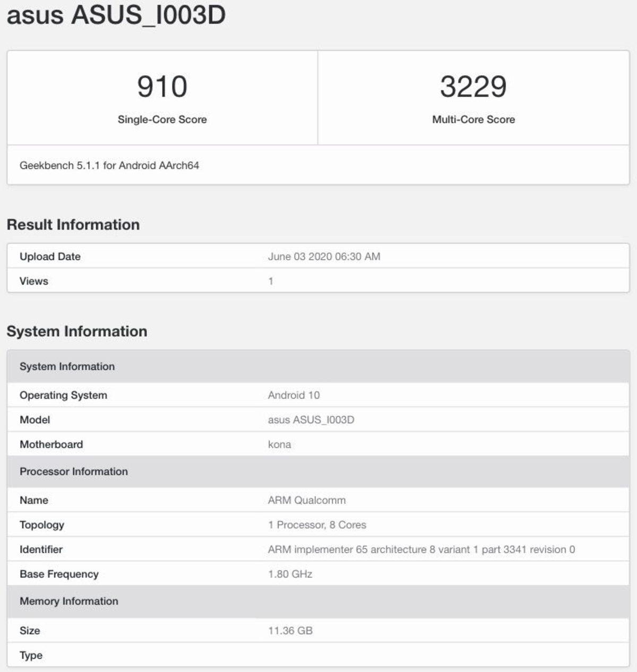The height and width of the screenshot is (672, 637).
Task: Click the Motherboard value kona
Action: point(278,444)
